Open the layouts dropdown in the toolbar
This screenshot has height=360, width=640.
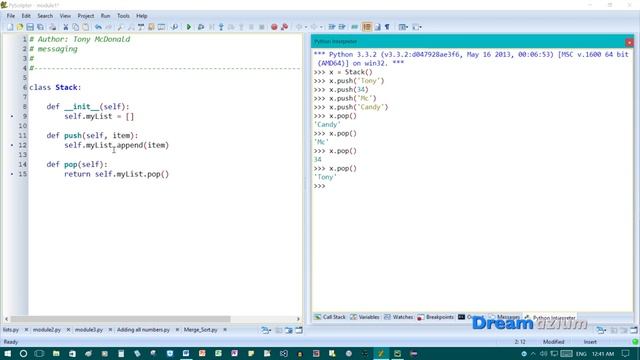[x=403, y=27]
